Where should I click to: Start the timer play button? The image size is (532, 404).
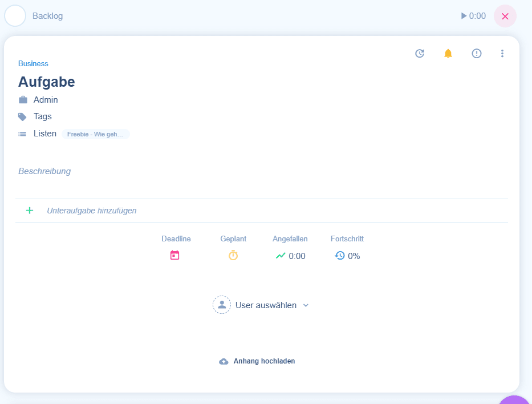pyautogui.click(x=464, y=15)
